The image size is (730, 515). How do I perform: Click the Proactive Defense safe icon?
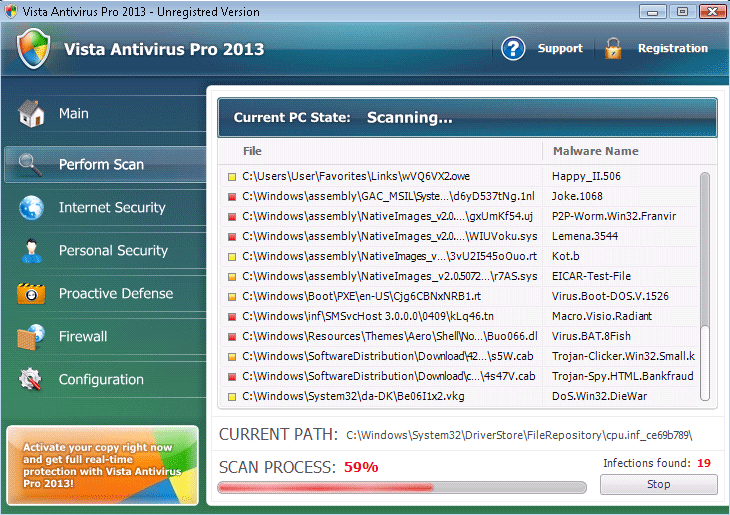(31, 294)
